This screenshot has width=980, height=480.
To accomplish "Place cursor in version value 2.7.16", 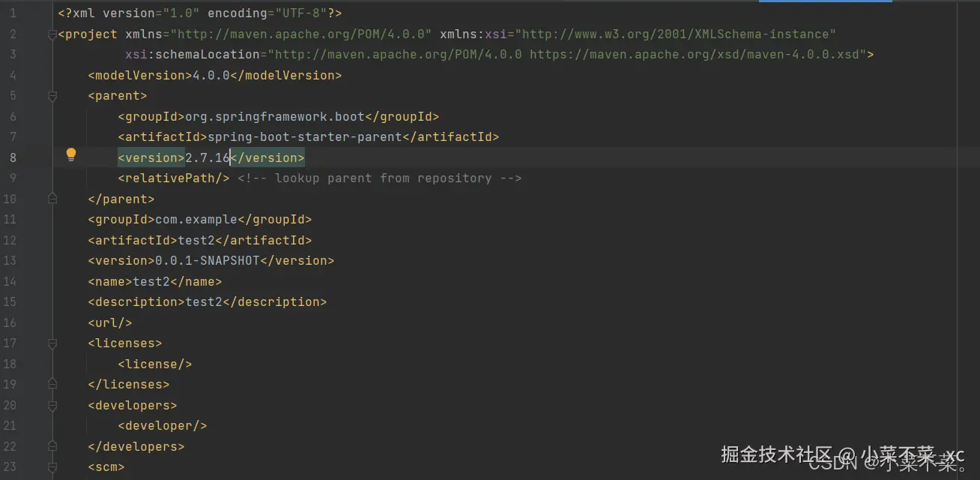I will (x=206, y=157).
